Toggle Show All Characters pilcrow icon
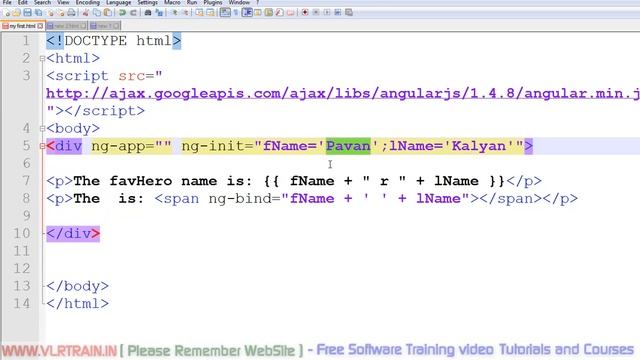The image size is (640, 360). click(x=236, y=13)
